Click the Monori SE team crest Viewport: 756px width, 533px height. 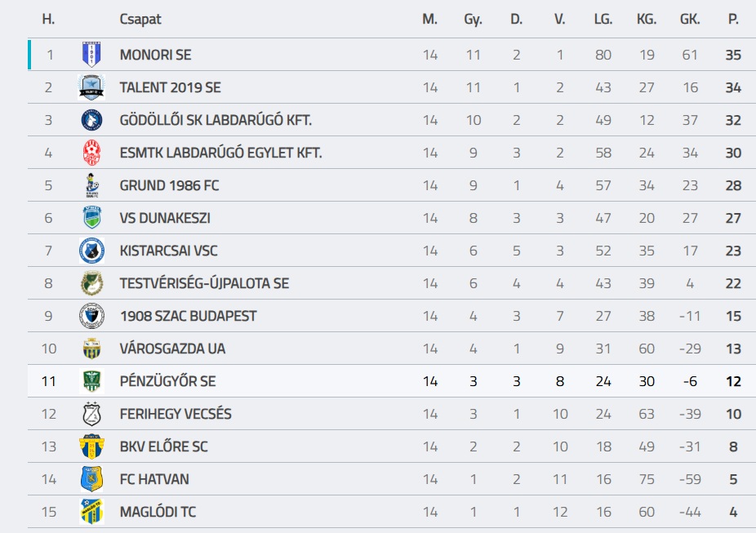(91, 55)
